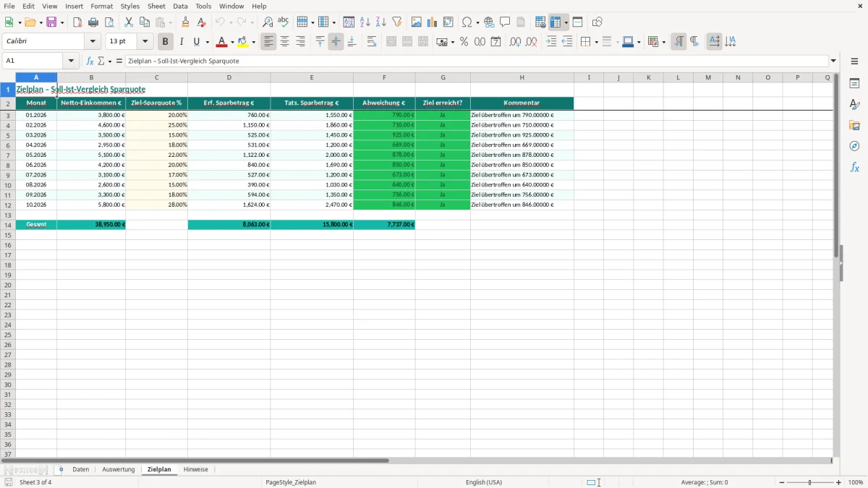Insert an image
Viewport: 868px width, 488px height.
coord(417,22)
